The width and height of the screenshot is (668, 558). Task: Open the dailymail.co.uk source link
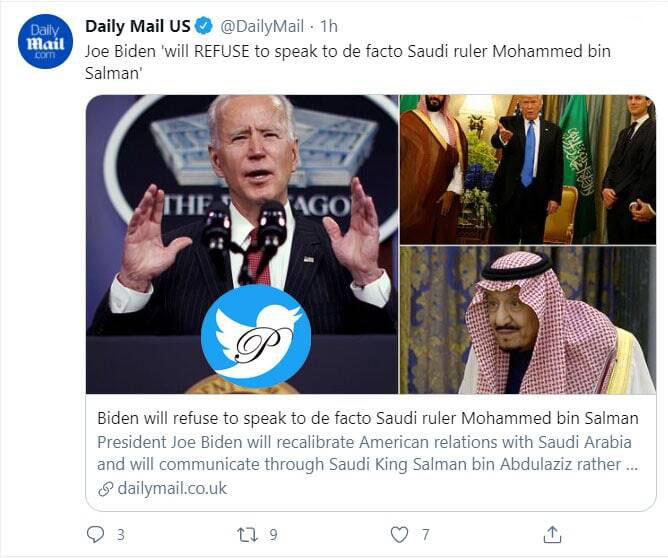tap(172, 489)
